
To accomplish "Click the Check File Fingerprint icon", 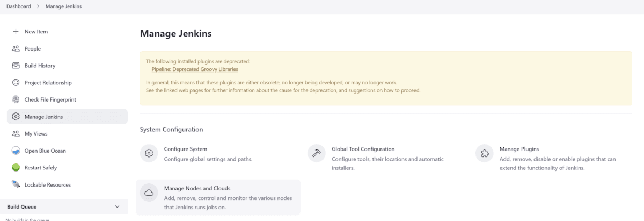I will 16,99.
